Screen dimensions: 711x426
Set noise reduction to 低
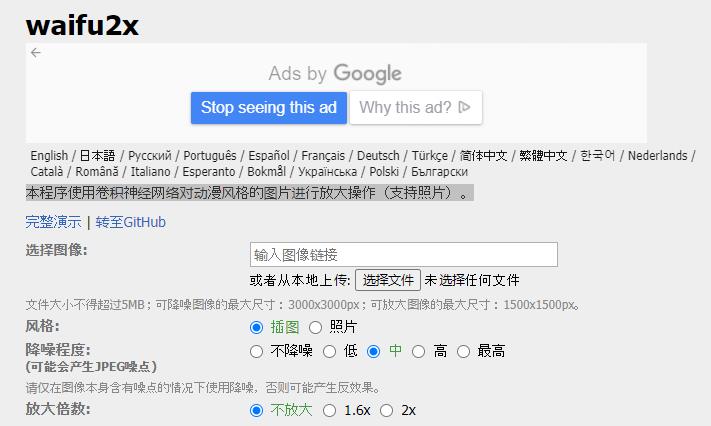click(x=329, y=351)
